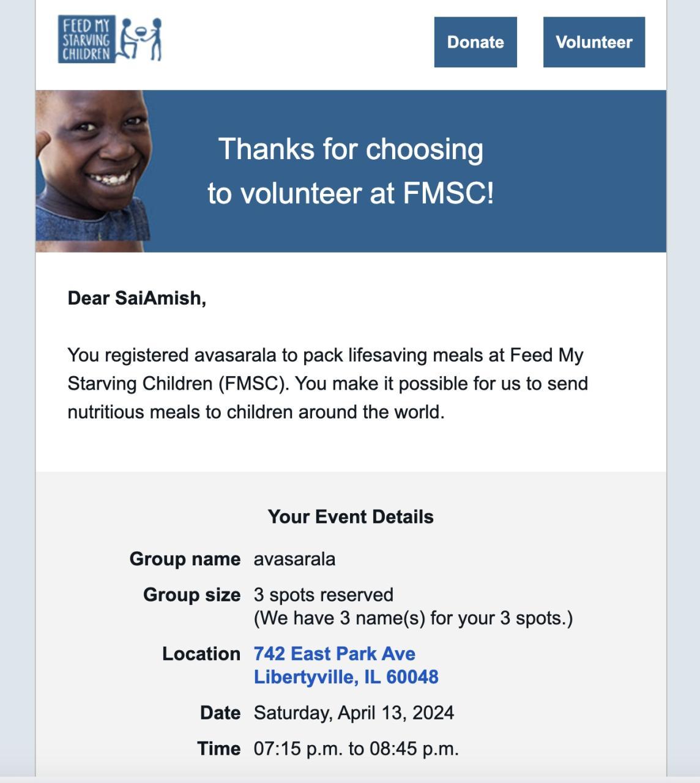Click the 'Dear SaiAmish' greeting text
The height and width of the screenshot is (783, 700).
pyautogui.click(x=136, y=298)
